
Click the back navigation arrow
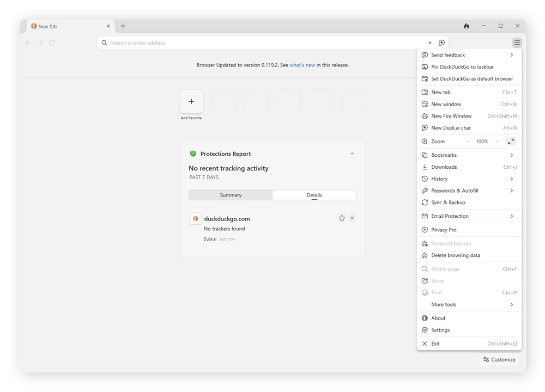click(28, 42)
